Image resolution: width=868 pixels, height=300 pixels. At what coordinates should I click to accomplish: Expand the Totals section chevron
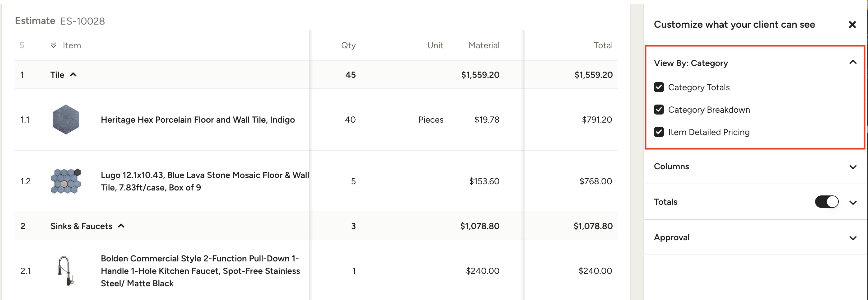pyautogui.click(x=852, y=203)
